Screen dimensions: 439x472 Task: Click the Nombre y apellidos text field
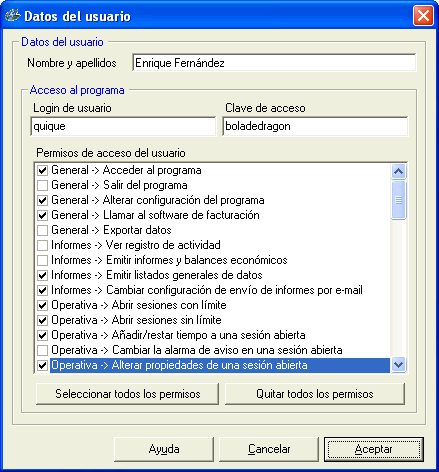(x=274, y=63)
